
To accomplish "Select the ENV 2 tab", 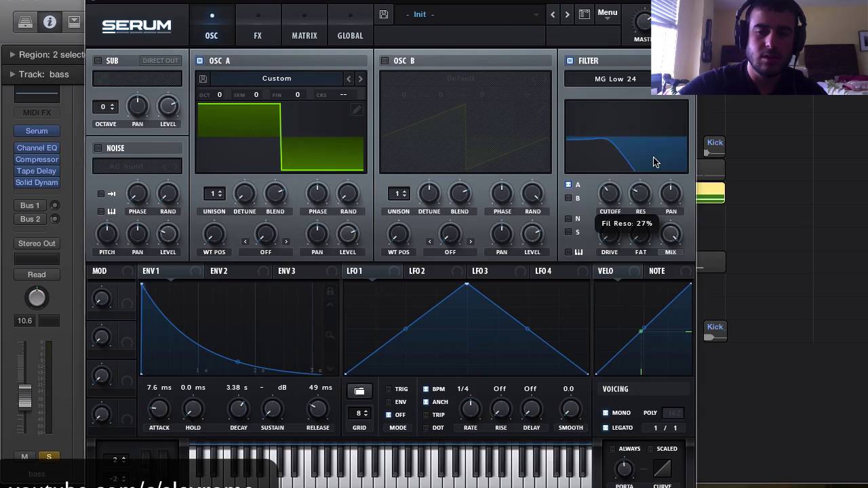I will pos(219,271).
